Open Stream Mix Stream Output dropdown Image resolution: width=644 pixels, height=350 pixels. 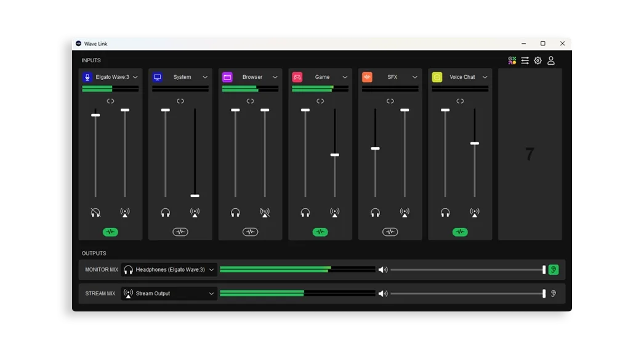[x=169, y=294]
